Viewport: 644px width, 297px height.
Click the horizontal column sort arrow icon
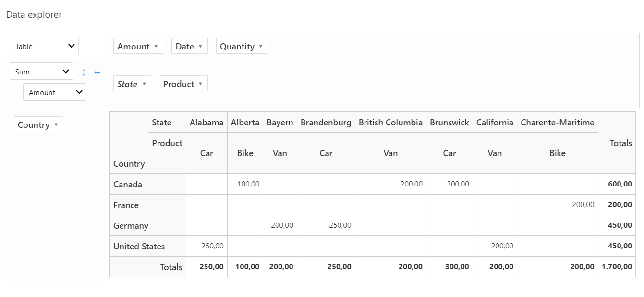click(97, 72)
